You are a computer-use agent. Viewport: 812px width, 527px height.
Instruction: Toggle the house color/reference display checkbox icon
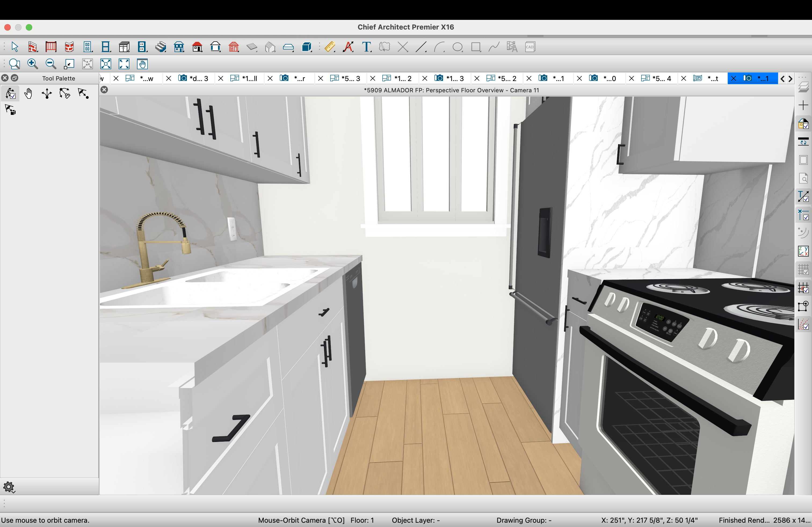(x=803, y=123)
